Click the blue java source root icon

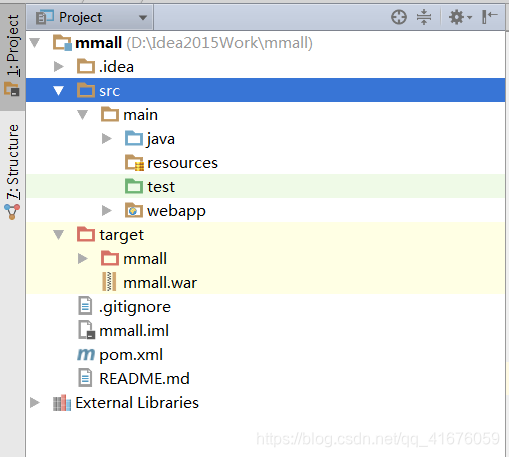pyautogui.click(x=134, y=138)
